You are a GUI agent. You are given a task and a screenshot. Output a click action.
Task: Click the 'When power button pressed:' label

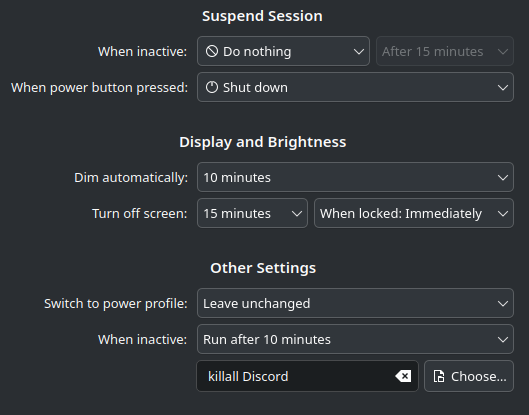coord(99,88)
